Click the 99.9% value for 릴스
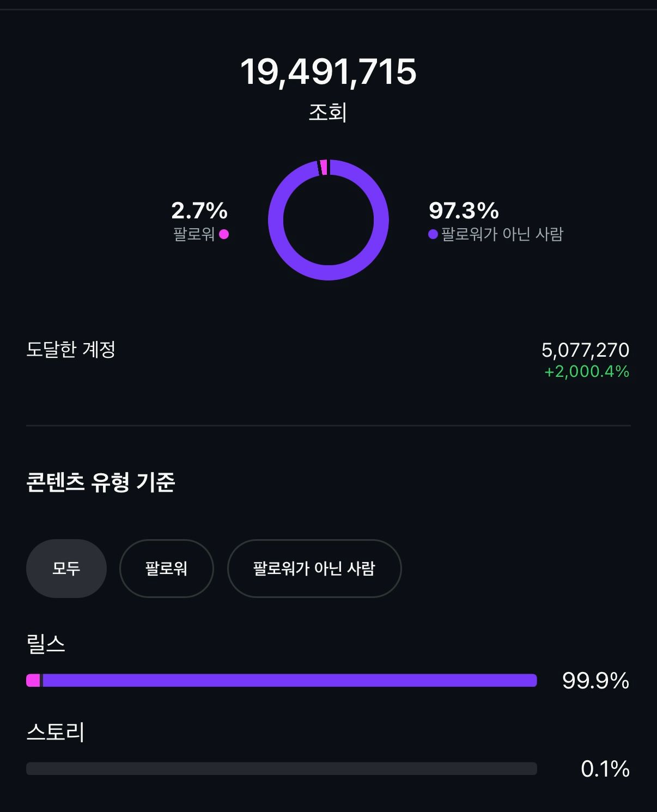 pos(596,681)
